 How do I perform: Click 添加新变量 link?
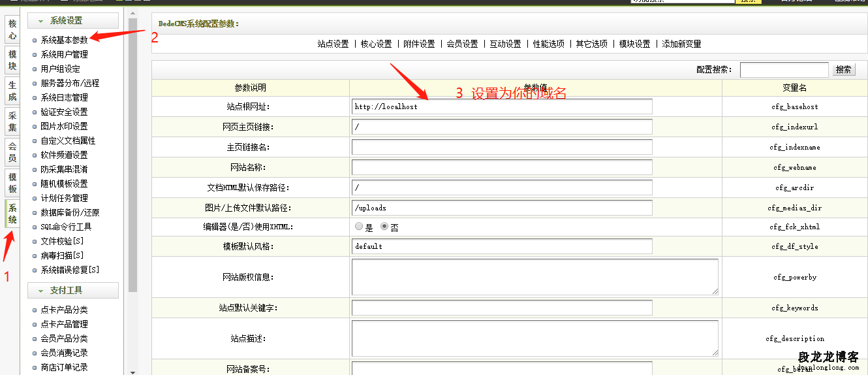point(682,44)
